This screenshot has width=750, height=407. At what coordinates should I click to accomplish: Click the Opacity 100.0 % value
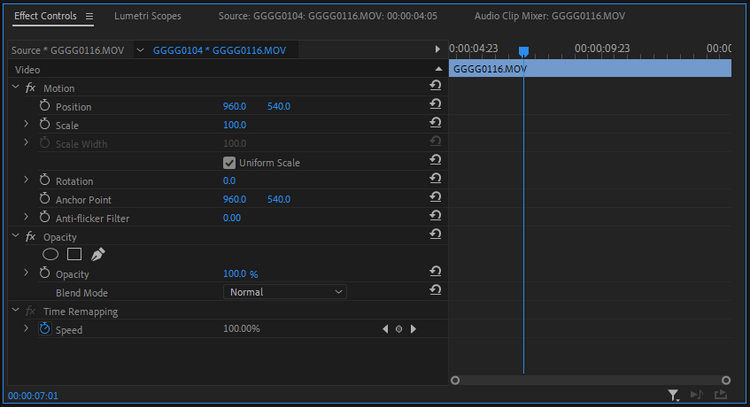(x=240, y=274)
